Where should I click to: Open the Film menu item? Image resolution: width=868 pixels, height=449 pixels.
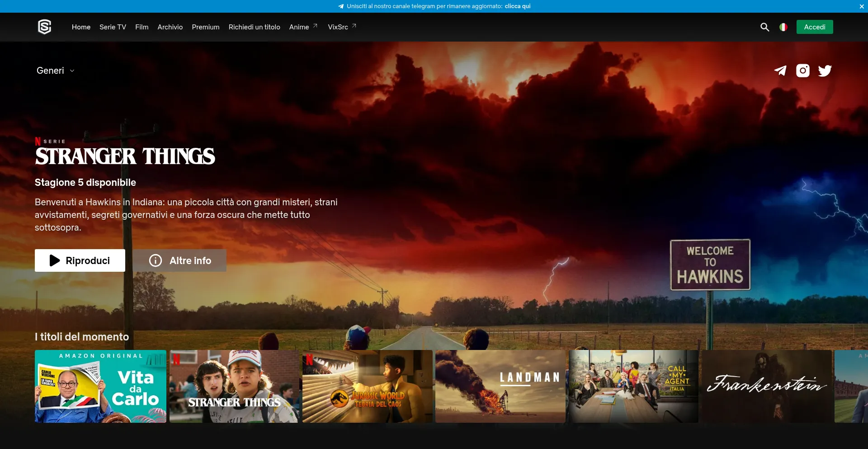pyautogui.click(x=142, y=27)
